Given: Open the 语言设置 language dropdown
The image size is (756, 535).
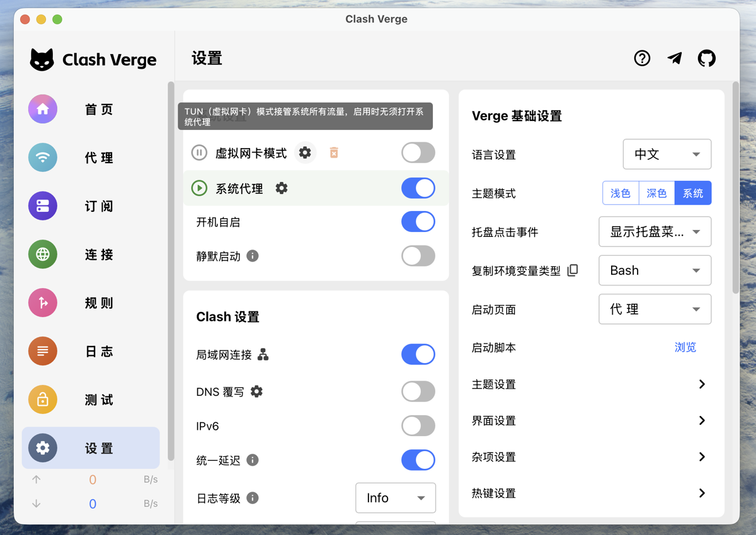Looking at the screenshot, I should [x=667, y=154].
